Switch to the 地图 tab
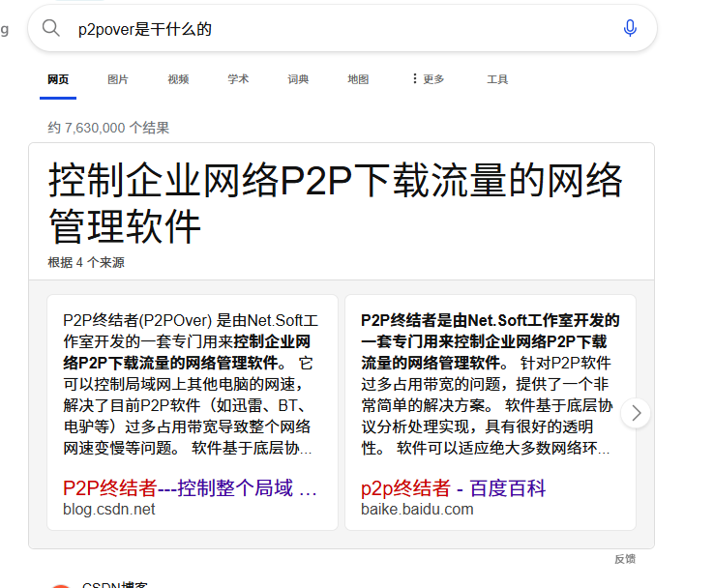The width and height of the screenshot is (714, 588). tap(358, 79)
